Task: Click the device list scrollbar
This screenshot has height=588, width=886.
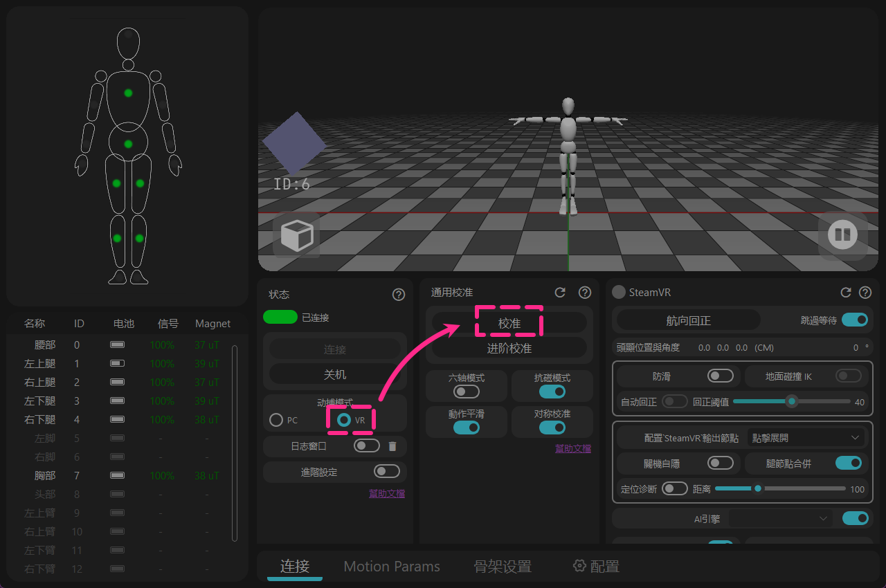Action: 235,443
